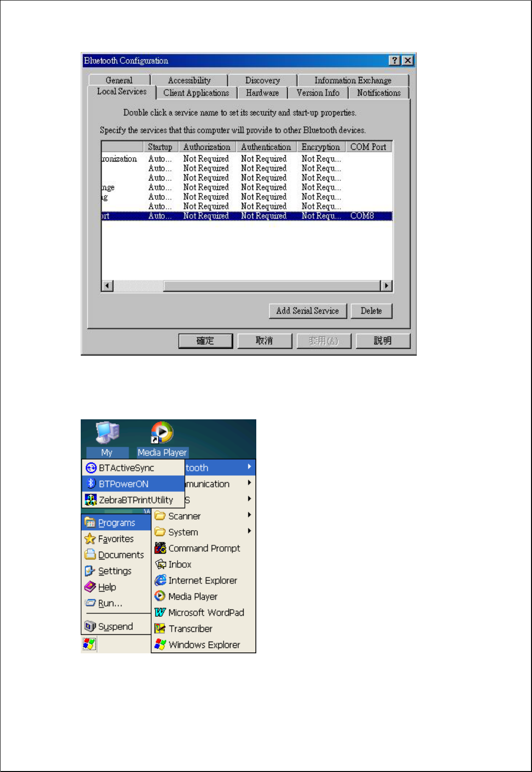
Task: Select the highlighted COM8 service row
Action: [247, 216]
